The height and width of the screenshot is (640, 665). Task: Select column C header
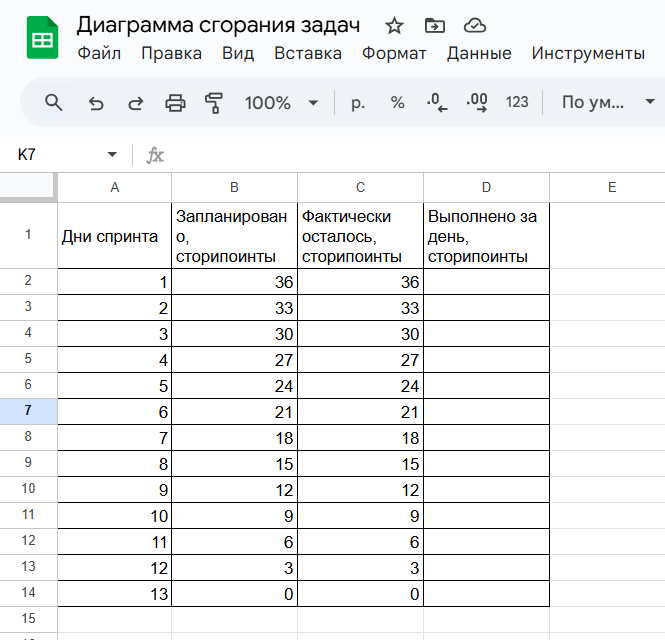click(360, 187)
